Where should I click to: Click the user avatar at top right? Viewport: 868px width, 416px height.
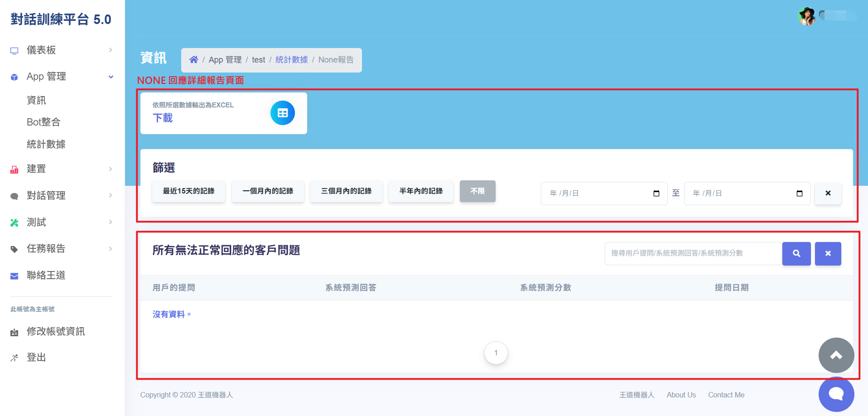point(807,16)
